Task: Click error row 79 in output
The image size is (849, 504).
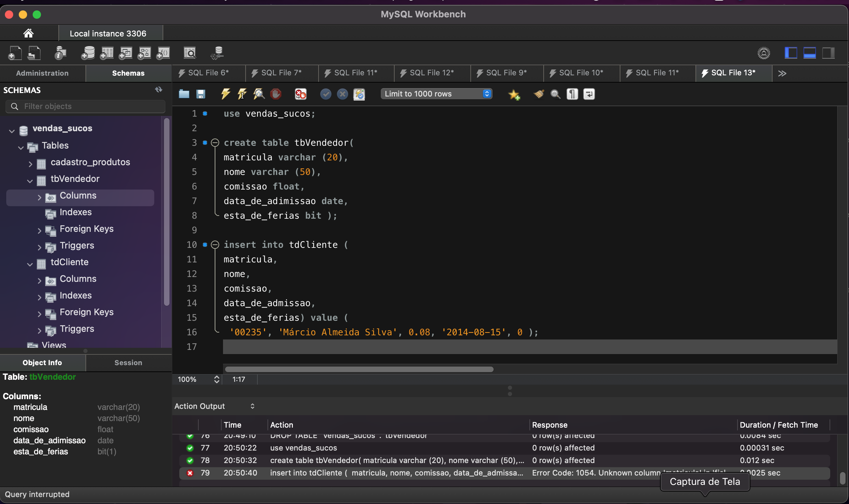Action: [x=504, y=473]
